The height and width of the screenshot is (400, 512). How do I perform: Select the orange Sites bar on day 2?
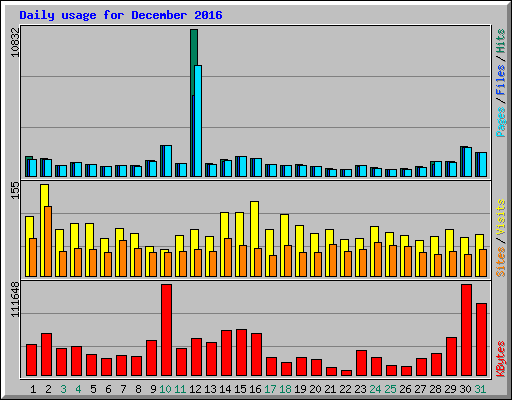pos(48,242)
